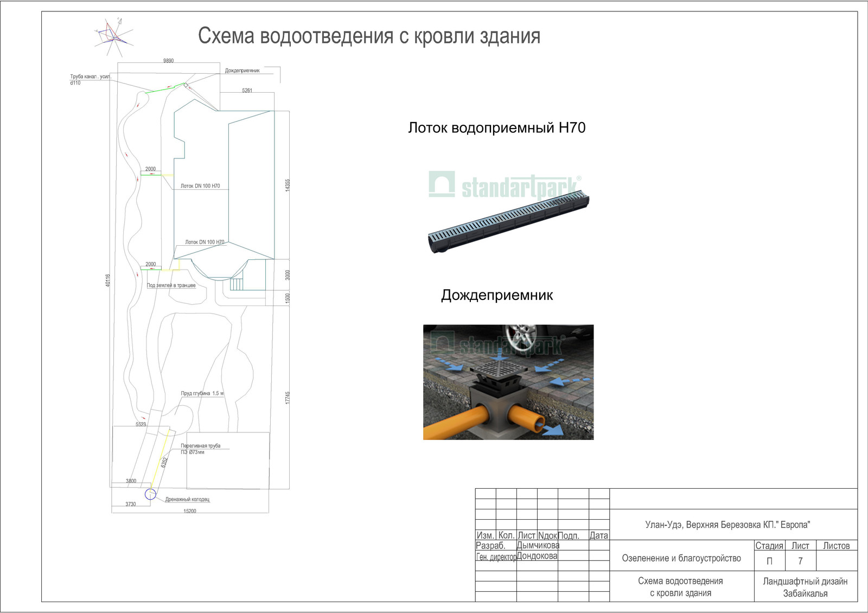Select the hatched grate symbol near the building

tap(236, 284)
